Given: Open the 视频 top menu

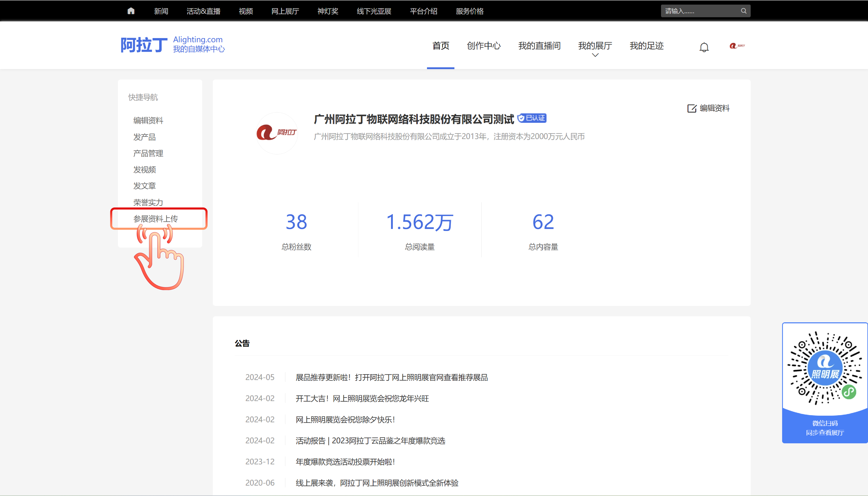Looking at the screenshot, I should pyautogui.click(x=246, y=11).
